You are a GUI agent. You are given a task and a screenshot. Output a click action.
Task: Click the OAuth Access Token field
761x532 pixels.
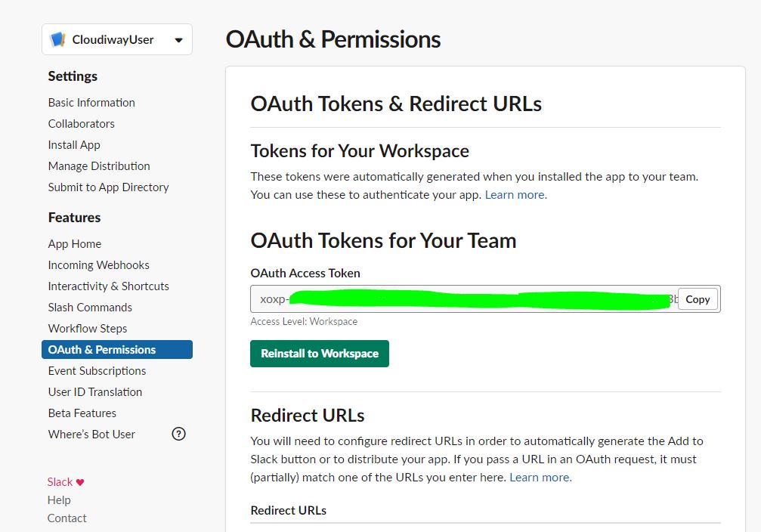click(x=453, y=298)
